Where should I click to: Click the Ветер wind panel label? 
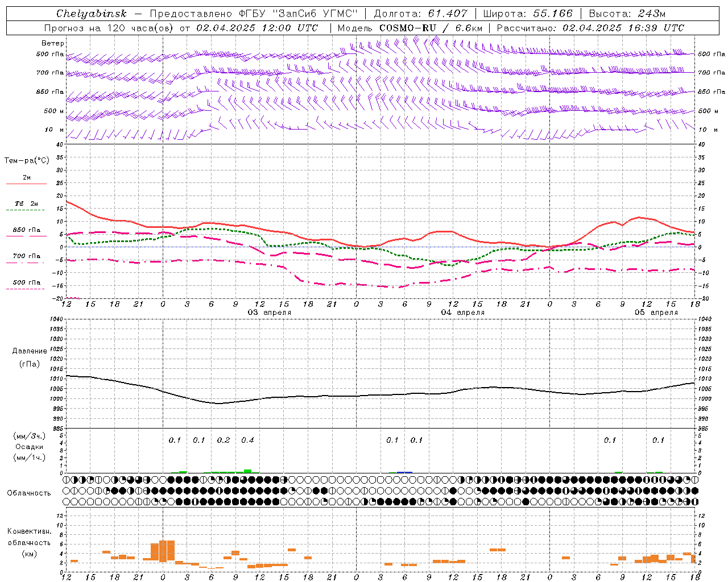tap(53, 43)
